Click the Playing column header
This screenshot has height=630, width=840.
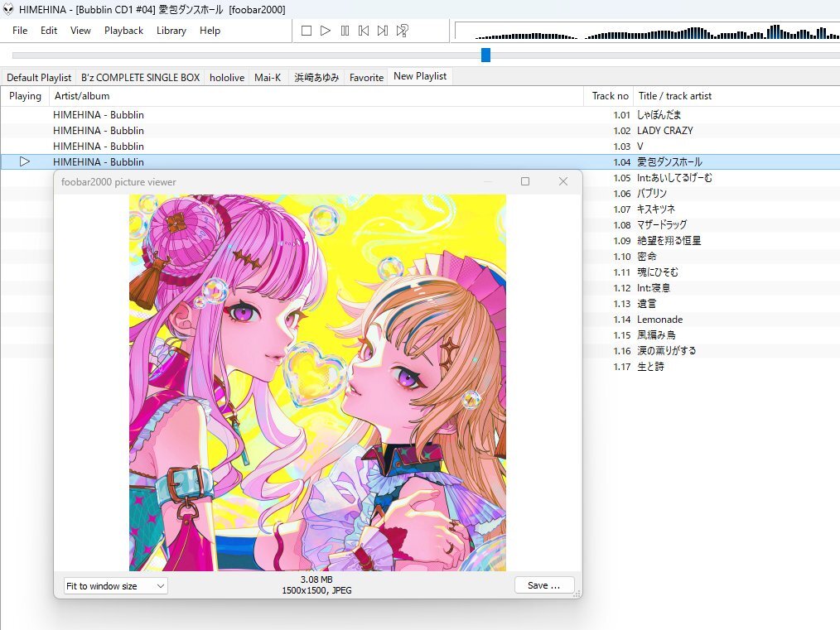coord(25,96)
